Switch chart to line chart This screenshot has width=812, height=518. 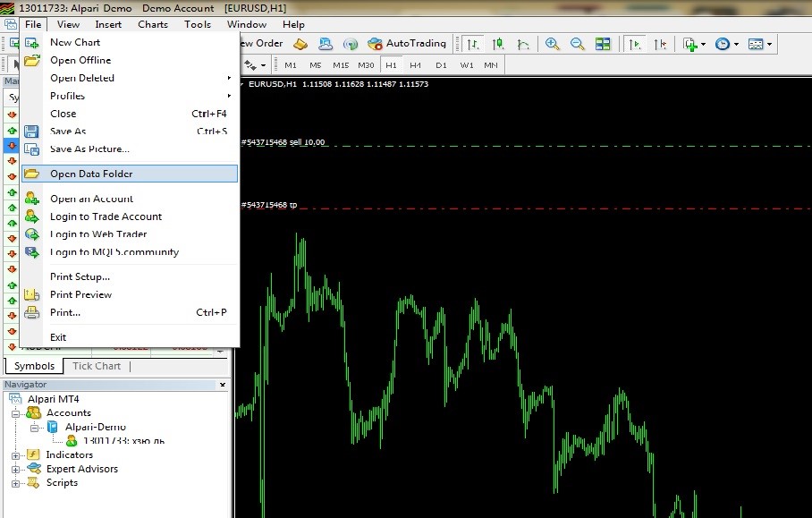523,44
